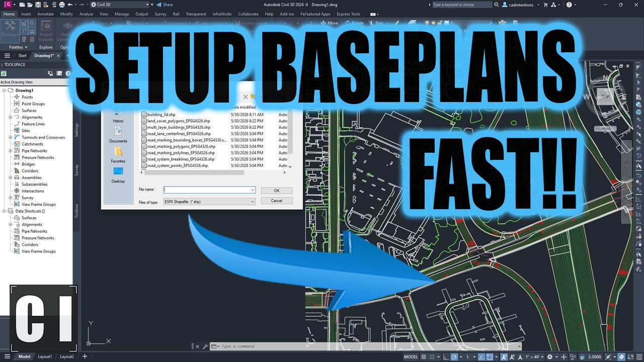Select Bridges in the Toolspace tree
This screenshot has height=362, width=644.
pyautogui.click(x=28, y=164)
